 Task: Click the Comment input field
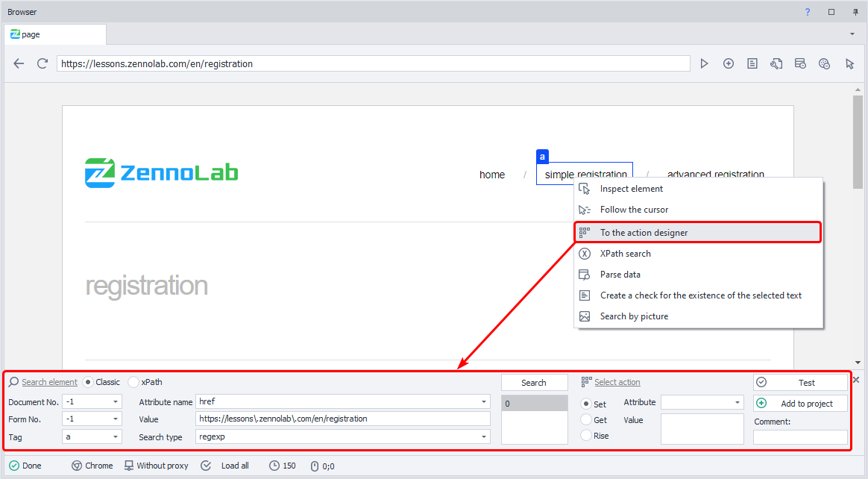click(800, 437)
